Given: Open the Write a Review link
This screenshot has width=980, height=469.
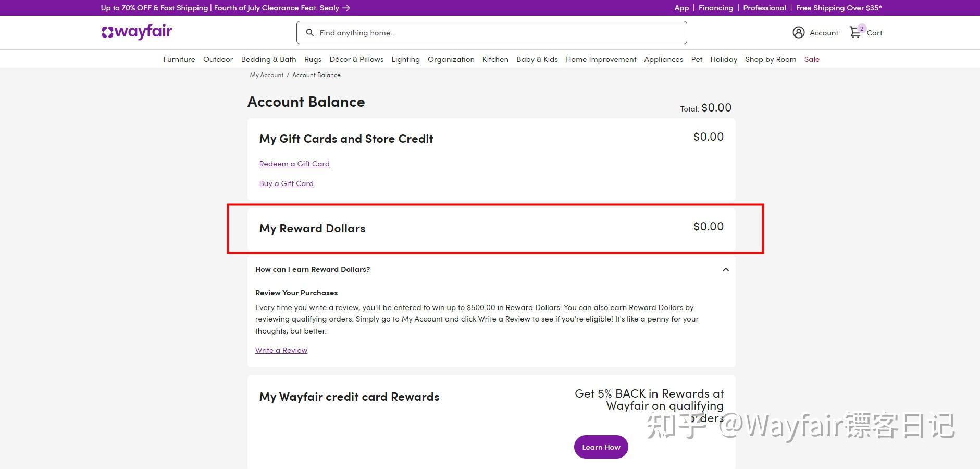Looking at the screenshot, I should click(x=281, y=350).
